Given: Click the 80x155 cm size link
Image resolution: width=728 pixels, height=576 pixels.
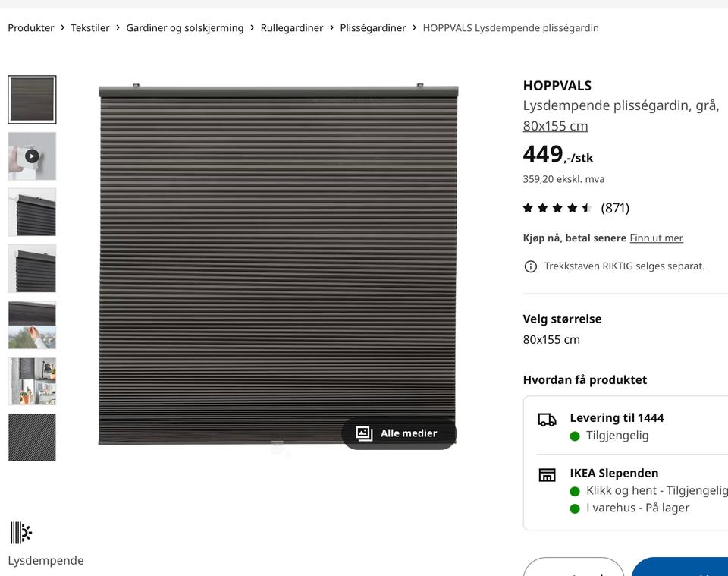Looking at the screenshot, I should 555,126.
